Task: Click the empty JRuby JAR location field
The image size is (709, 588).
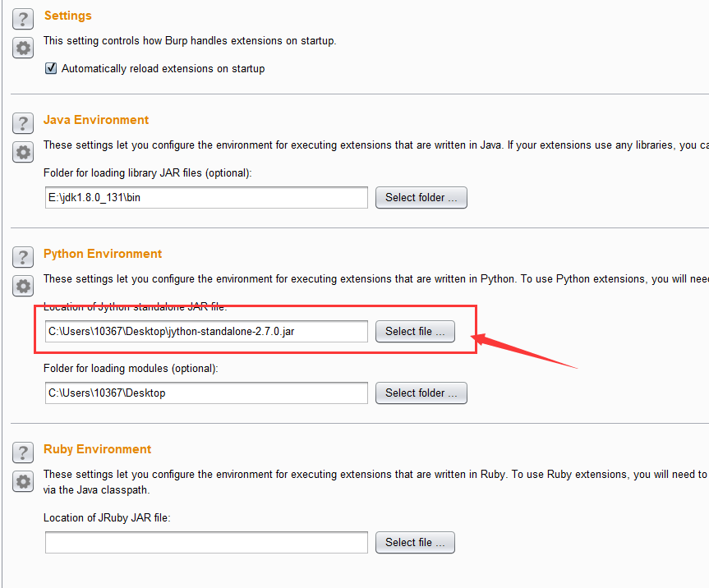Action: 206,543
